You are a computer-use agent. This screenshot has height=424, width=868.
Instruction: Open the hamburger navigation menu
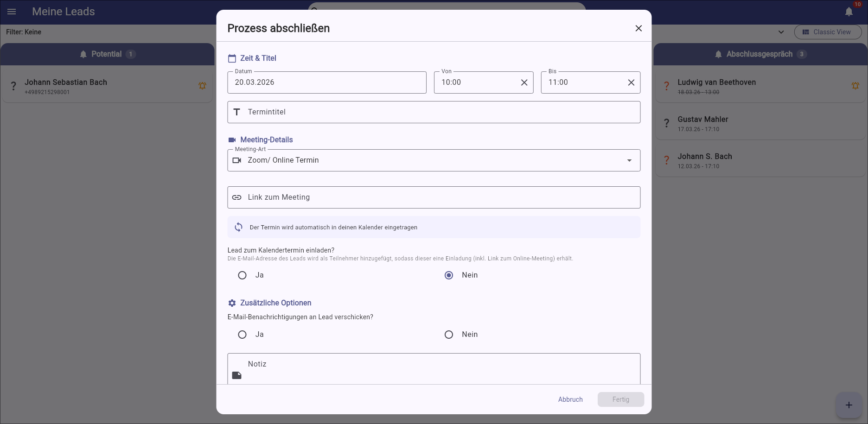[12, 12]
